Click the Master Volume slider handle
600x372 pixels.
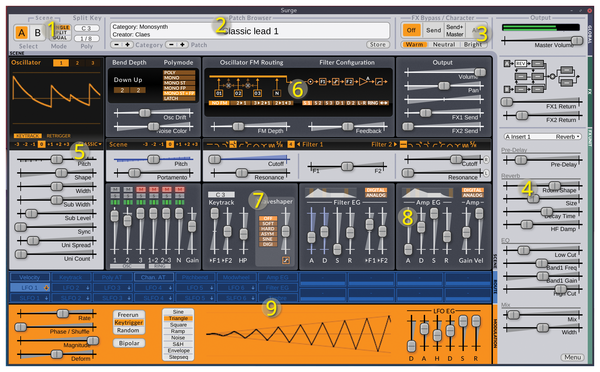(577, 40)
